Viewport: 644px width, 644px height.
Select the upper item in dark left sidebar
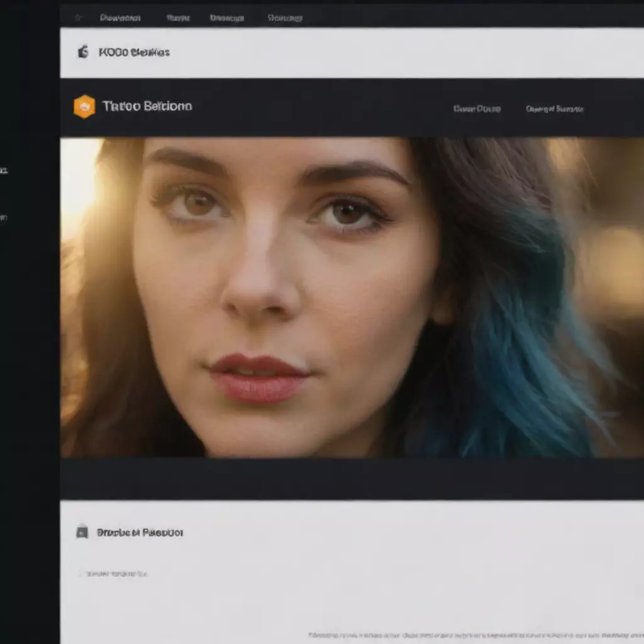coord(4,170)
